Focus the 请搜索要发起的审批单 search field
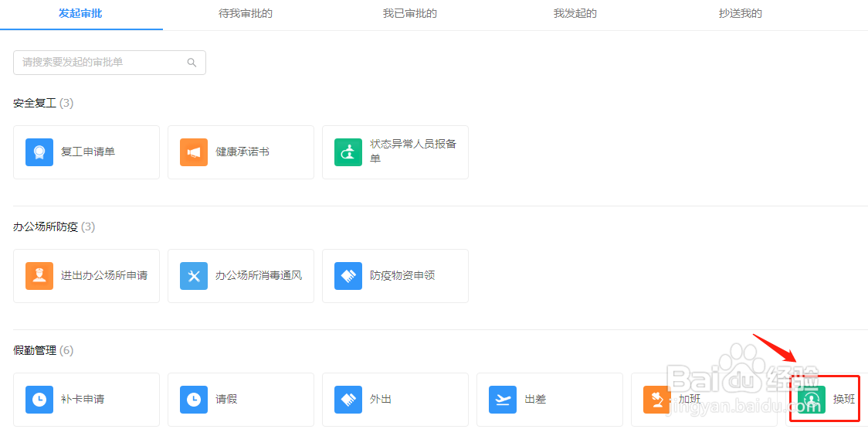Viewport: 868px width, 436px height. click(110, 63)
